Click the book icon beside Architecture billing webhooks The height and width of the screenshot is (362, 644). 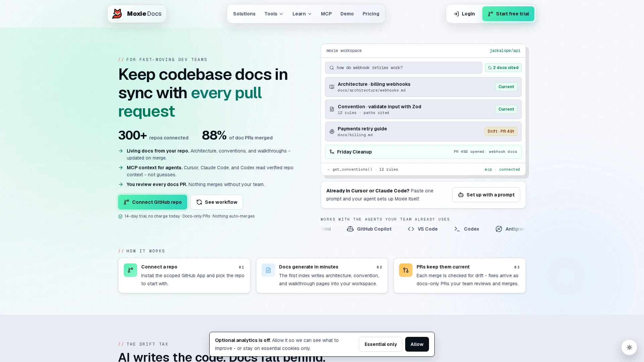[x=332, y=87]
